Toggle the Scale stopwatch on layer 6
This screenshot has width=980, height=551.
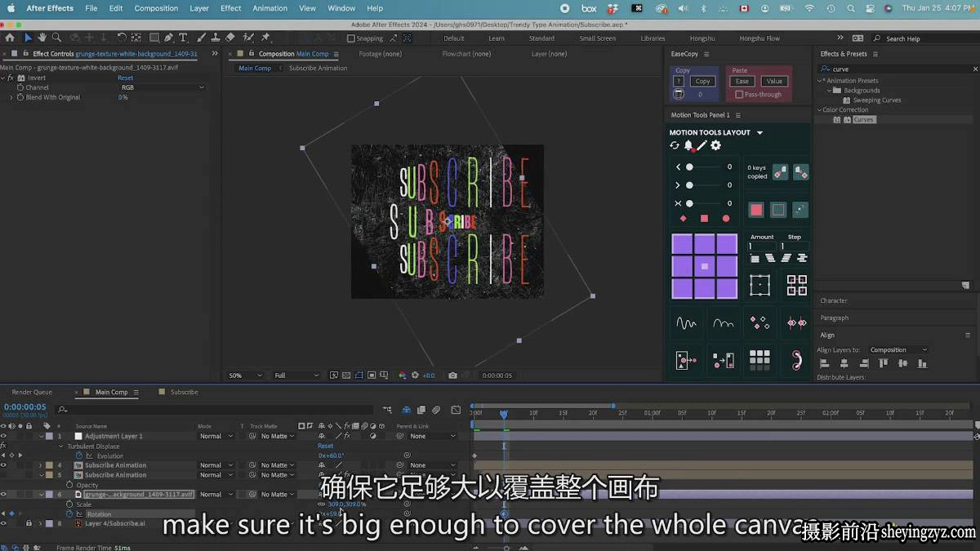[x=69, y=504]
